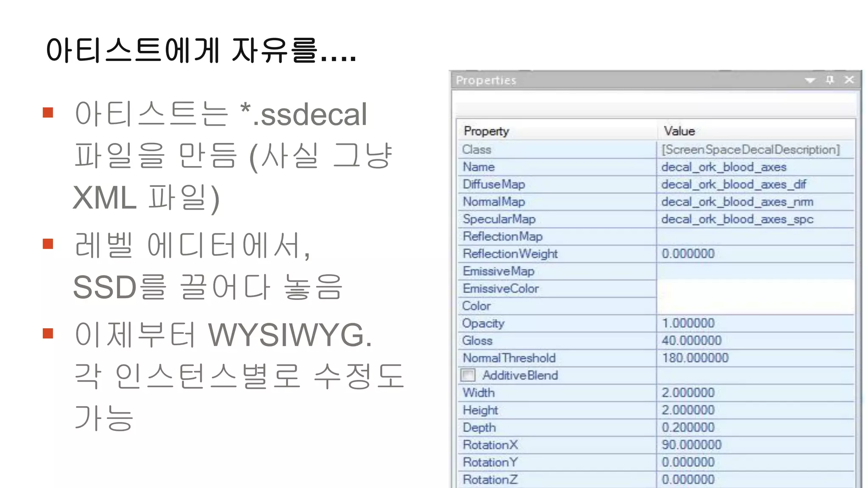Edit the Height value 2.000000
Viewport: 868px width, 488px height.
coord(688,410)
